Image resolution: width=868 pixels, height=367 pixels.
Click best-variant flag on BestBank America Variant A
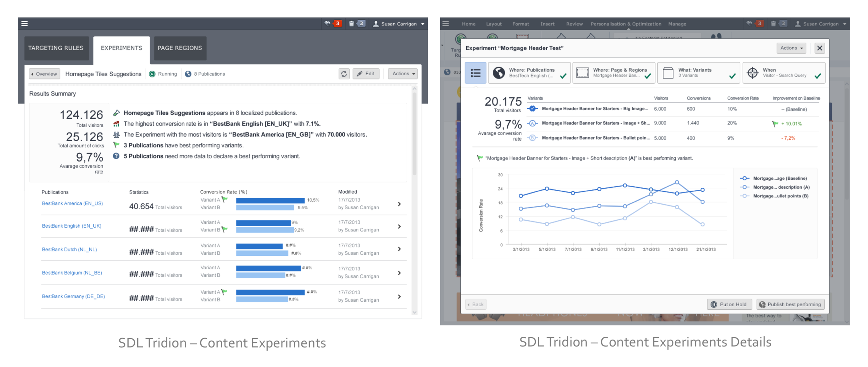point(225,199)
